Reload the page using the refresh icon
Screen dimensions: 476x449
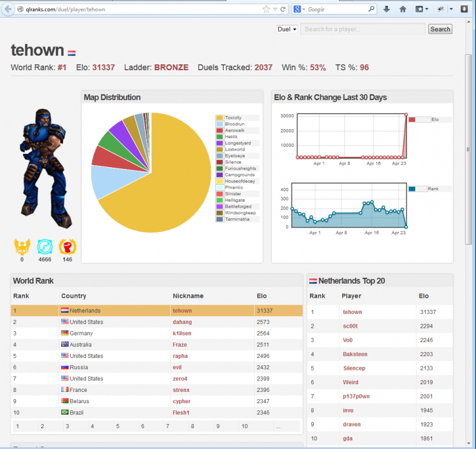coord(283,9)
